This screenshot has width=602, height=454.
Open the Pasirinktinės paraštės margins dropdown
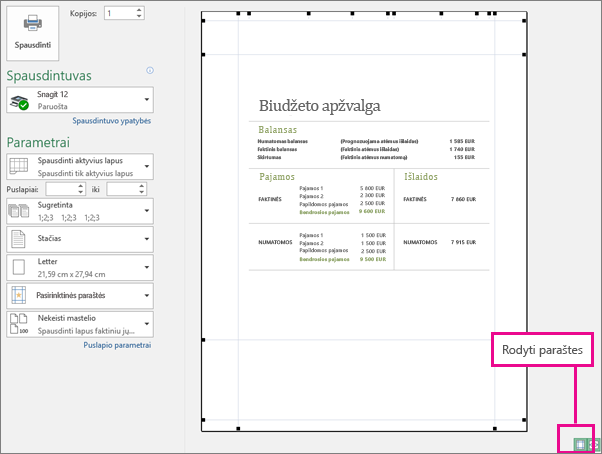coord(80,296)
